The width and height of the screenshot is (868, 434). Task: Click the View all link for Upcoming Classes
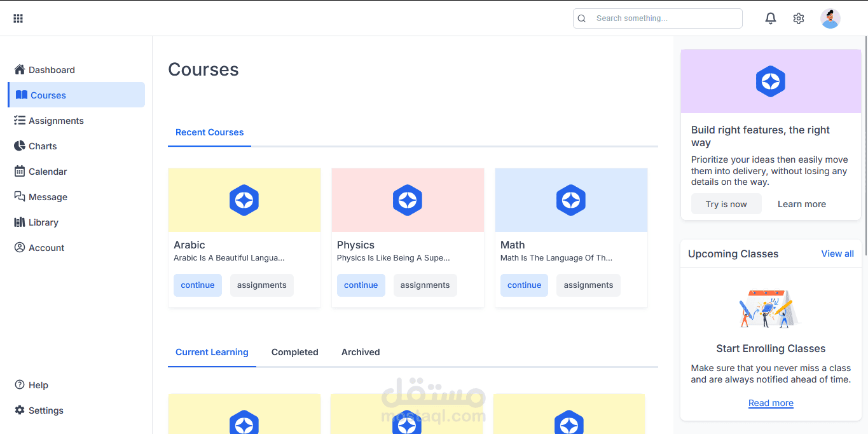[x=837, y=254]
